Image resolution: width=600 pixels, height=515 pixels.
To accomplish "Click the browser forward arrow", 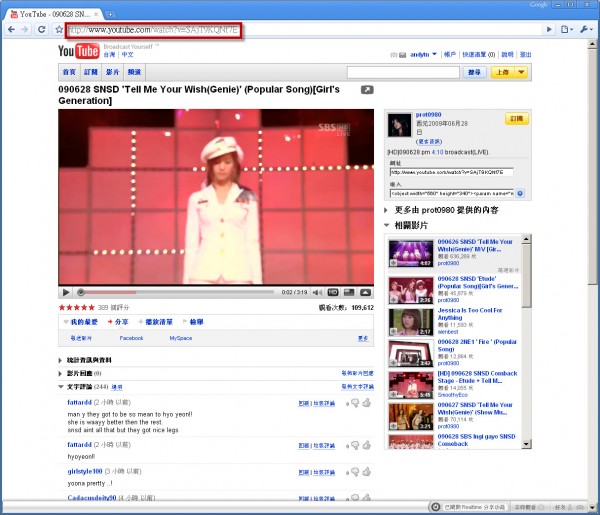I will [x=25, y=29].
